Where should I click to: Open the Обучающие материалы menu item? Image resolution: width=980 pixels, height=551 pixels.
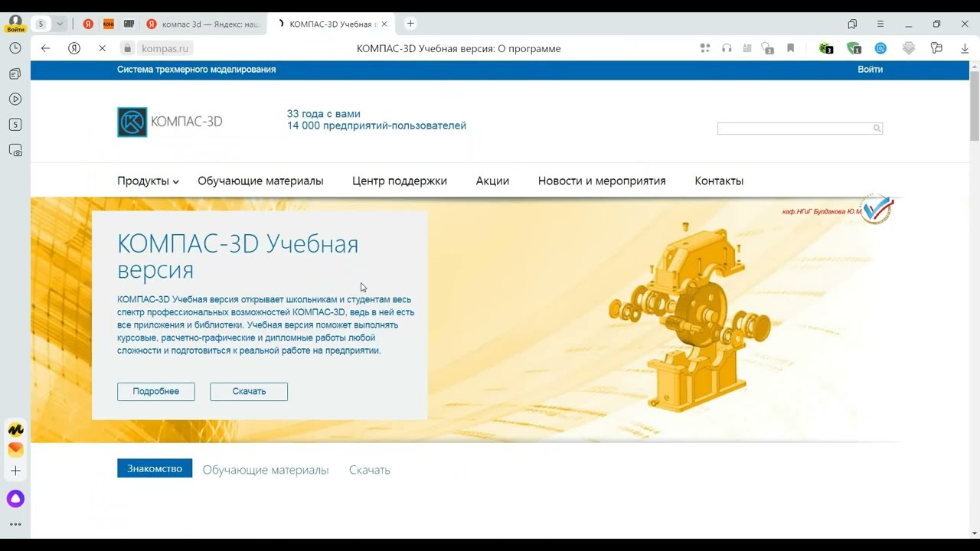pyautogui.click(x=260, y=181)
